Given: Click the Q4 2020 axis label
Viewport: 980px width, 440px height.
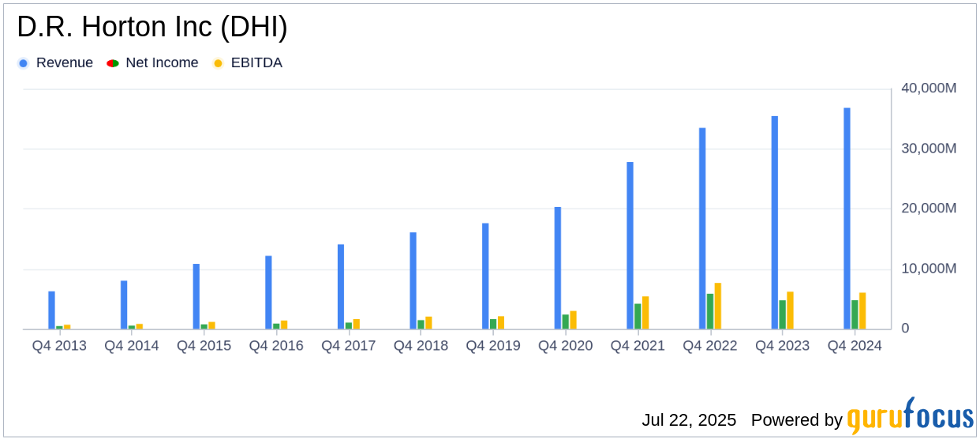Looking at the screenshot, I should pyautogui.click(x=566, y=346).
